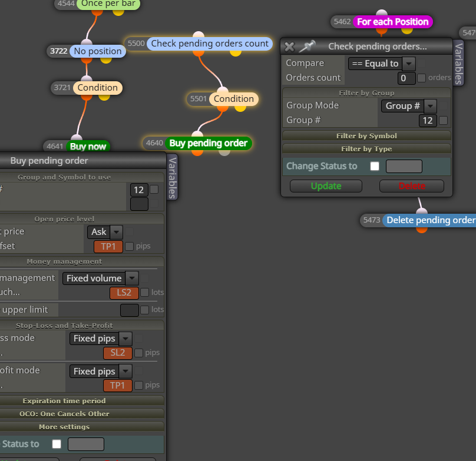Select the Check pending orders count block
476x461 pixels.
coord(210,44)
